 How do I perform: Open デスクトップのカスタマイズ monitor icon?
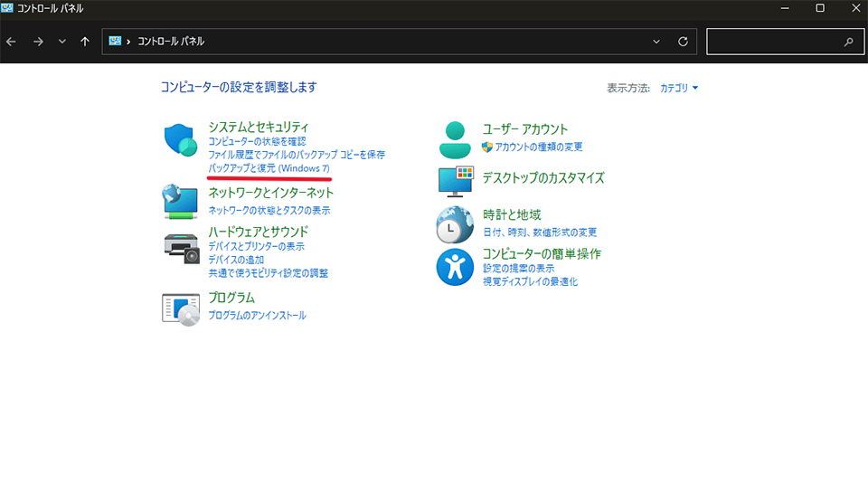[456, 181]
